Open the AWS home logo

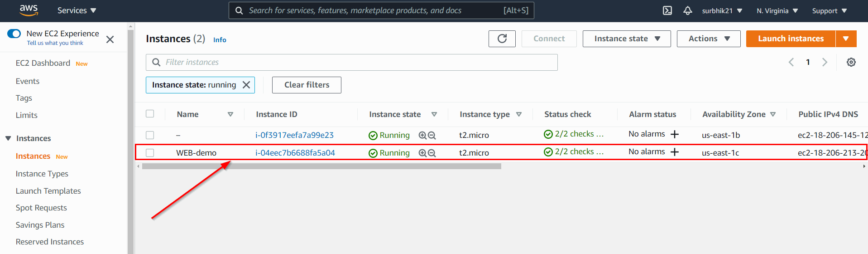click(29, 10)
